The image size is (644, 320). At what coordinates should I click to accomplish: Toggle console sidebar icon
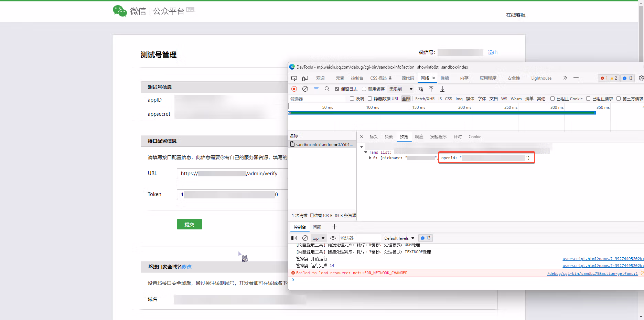294,238
